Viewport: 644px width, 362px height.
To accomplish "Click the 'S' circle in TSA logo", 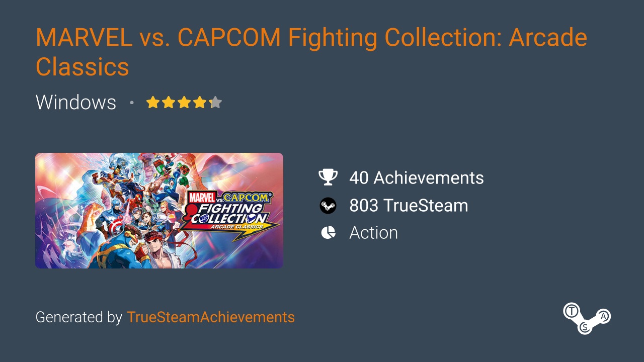I will click(585, 327).
